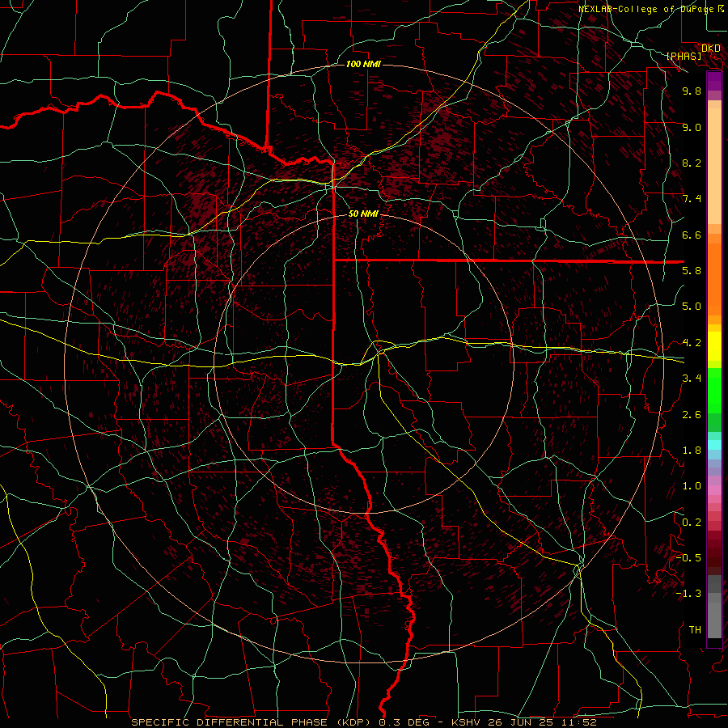Click the 2.6 value on the color scale

692,415
